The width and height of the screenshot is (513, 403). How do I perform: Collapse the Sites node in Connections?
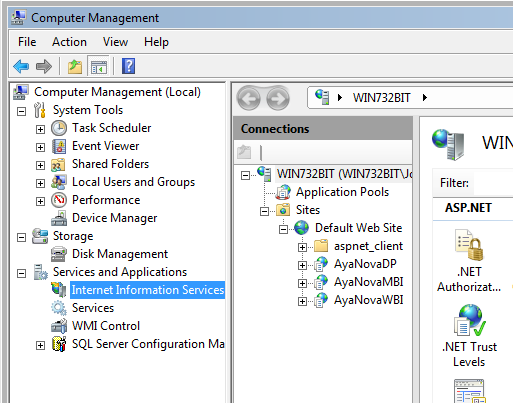264,211
